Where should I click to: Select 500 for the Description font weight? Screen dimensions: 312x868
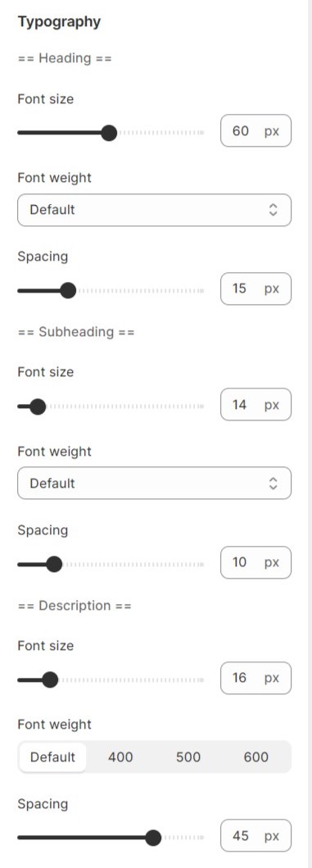coord(188,757)
